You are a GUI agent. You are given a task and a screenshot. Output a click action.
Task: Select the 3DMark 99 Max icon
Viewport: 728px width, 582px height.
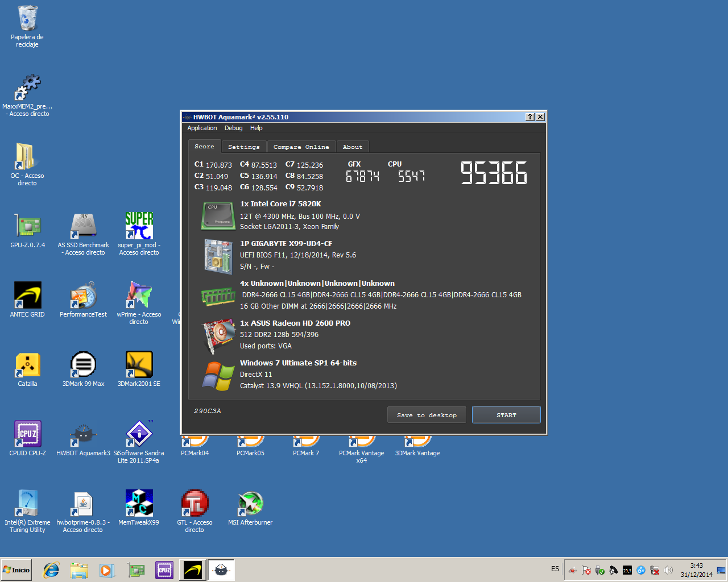click(83, 365)
